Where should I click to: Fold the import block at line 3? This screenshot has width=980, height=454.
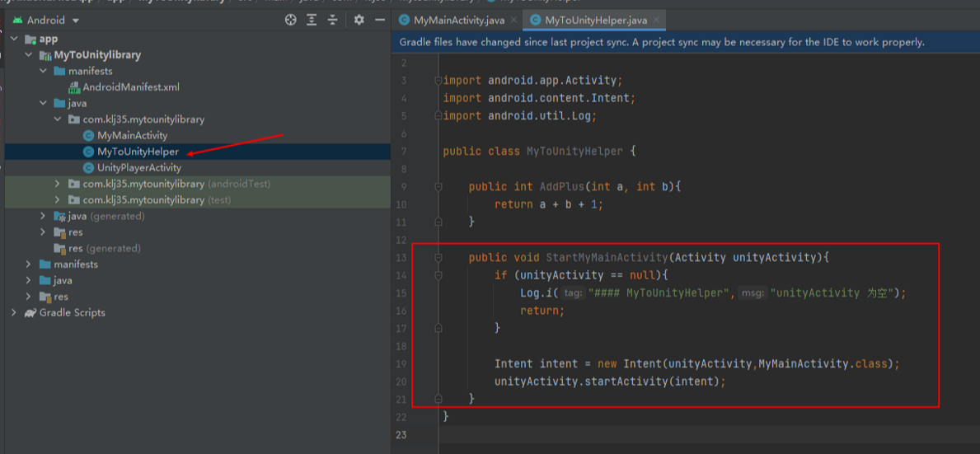(x=438, y=81)
